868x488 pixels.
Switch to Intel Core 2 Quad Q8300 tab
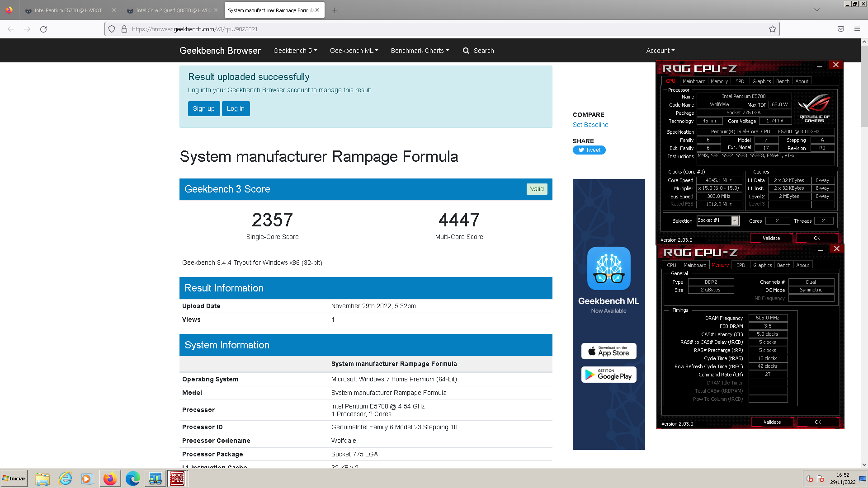tap(172, 10)
